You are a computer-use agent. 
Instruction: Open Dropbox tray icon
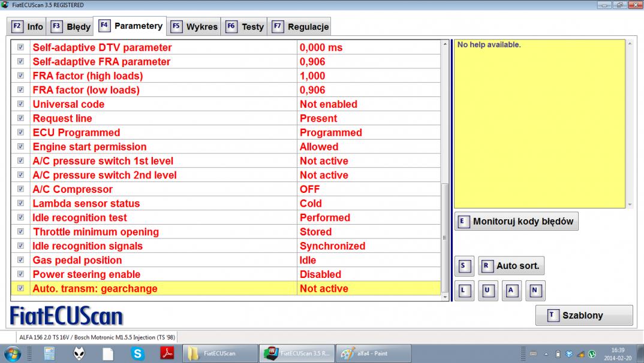tap(569, 354)
